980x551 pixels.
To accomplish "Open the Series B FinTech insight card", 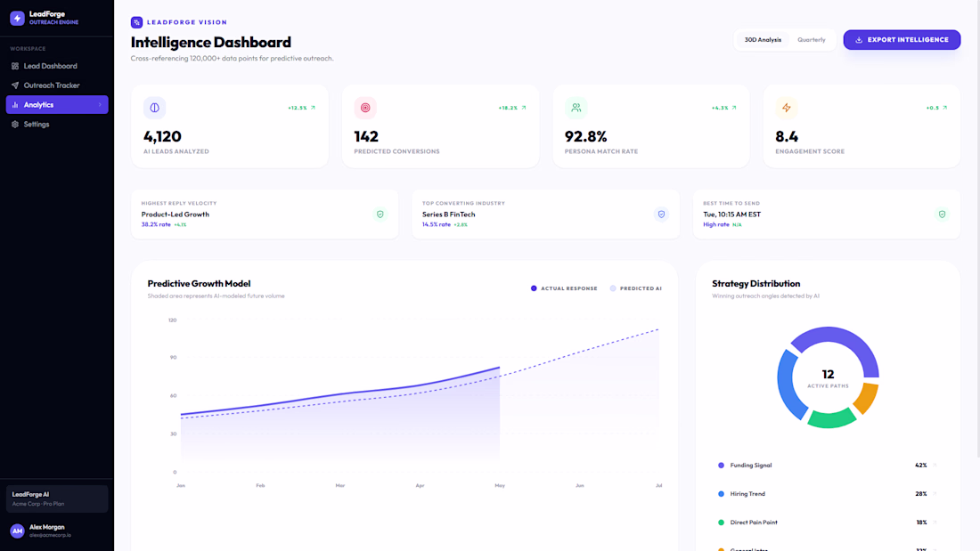I will tap(545, 215).
